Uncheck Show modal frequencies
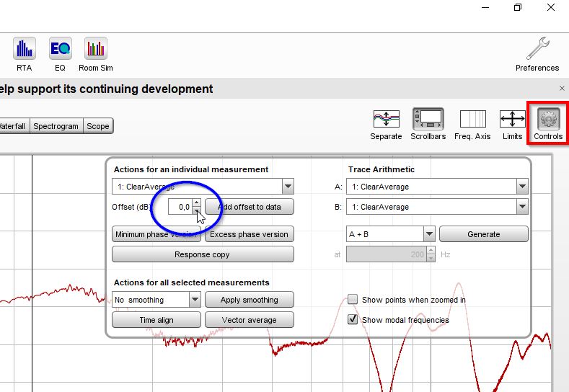This screenshot has height=392, width=569. (x=353, y=320)
